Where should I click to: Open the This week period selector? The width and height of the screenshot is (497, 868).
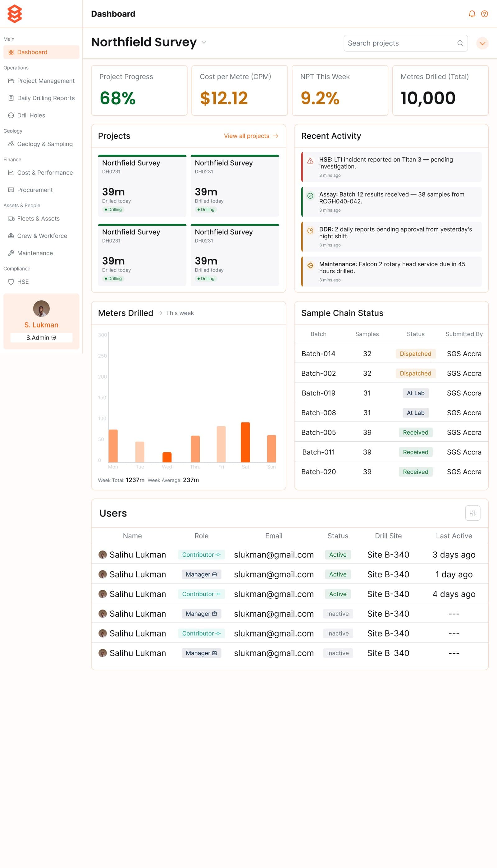coord(180,313)
